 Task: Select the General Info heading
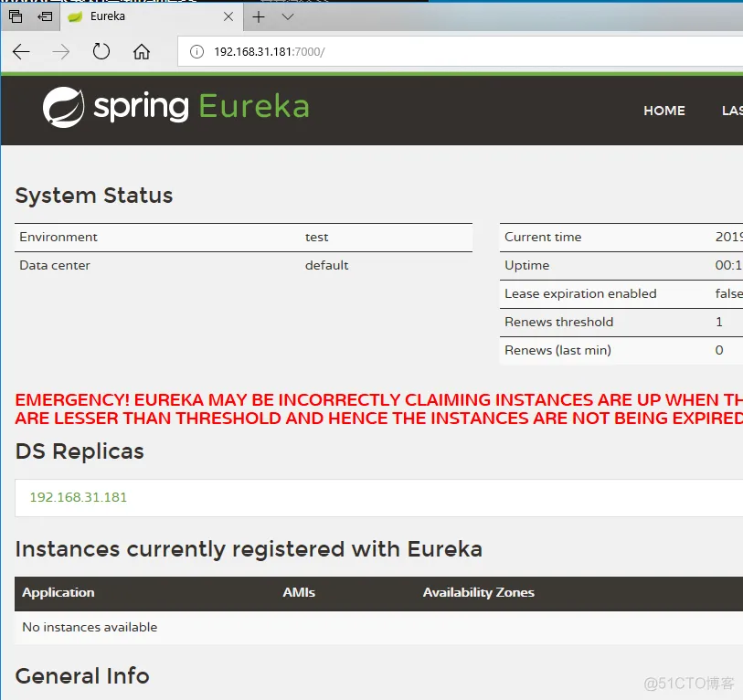82,676
